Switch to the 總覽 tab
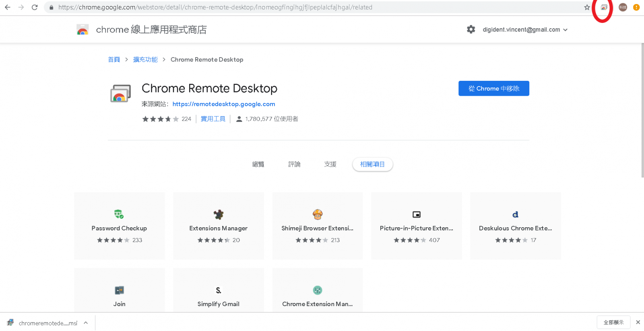The height and width of the screenshot is (331, 644). [258, 164]
